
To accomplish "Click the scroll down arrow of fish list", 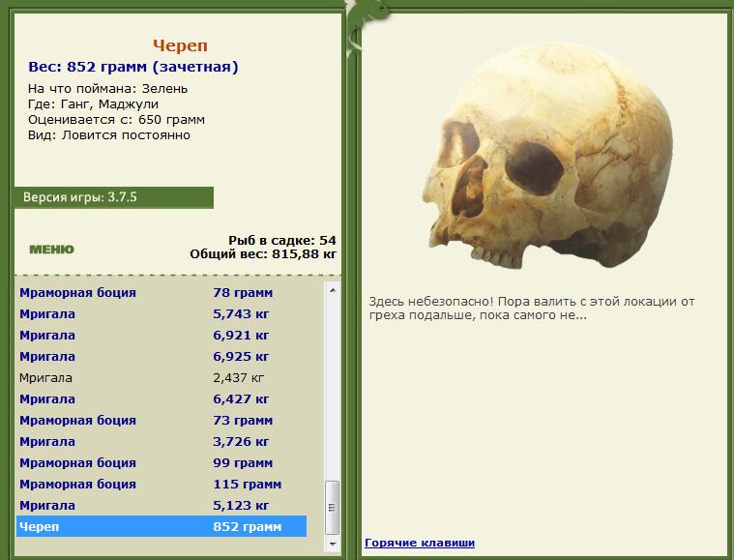I will pos(333,544).
